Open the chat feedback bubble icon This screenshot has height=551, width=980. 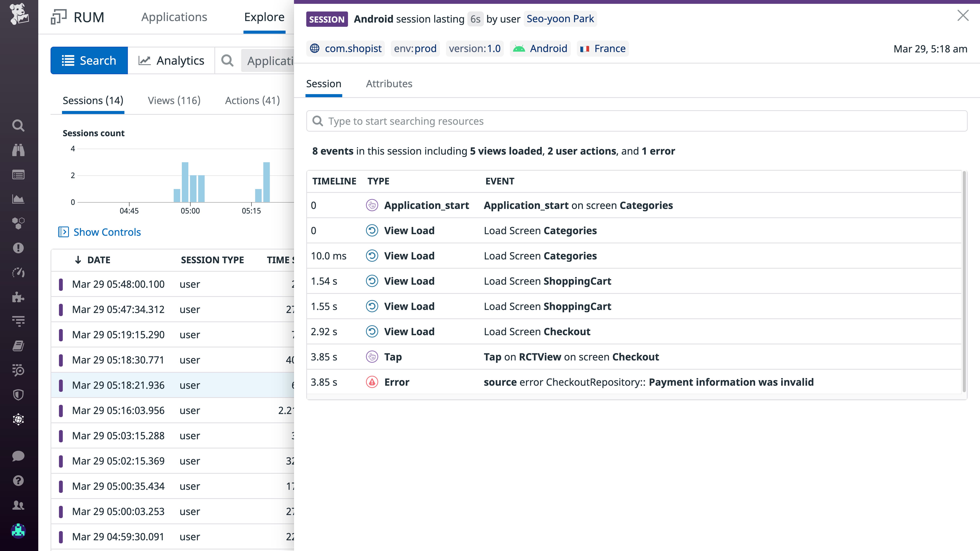tap(18, 456)
